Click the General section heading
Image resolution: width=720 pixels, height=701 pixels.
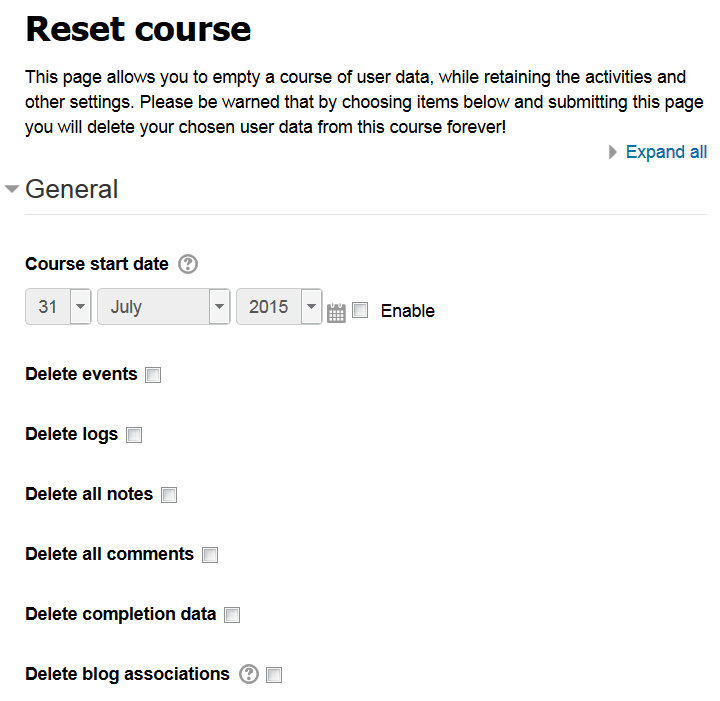[72, 189]
